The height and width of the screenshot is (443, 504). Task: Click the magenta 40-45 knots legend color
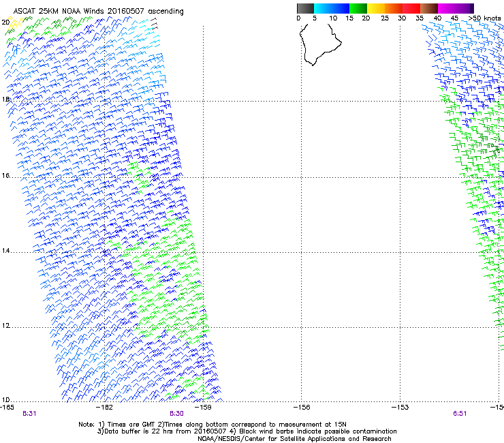coord(447,8)
